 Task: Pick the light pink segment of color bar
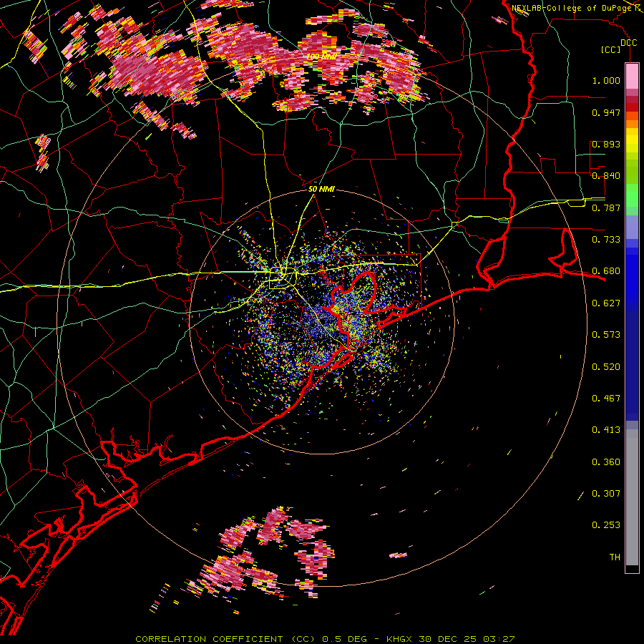pos(632,77)
